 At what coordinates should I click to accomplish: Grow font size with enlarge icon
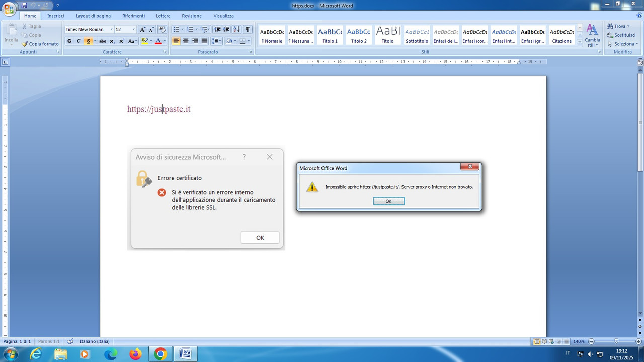coord(142,30)
